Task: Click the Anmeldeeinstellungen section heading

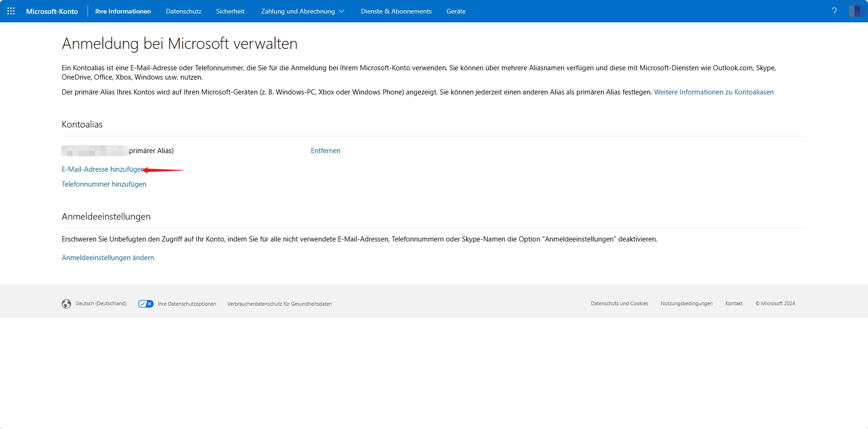Action: [106, 217]
